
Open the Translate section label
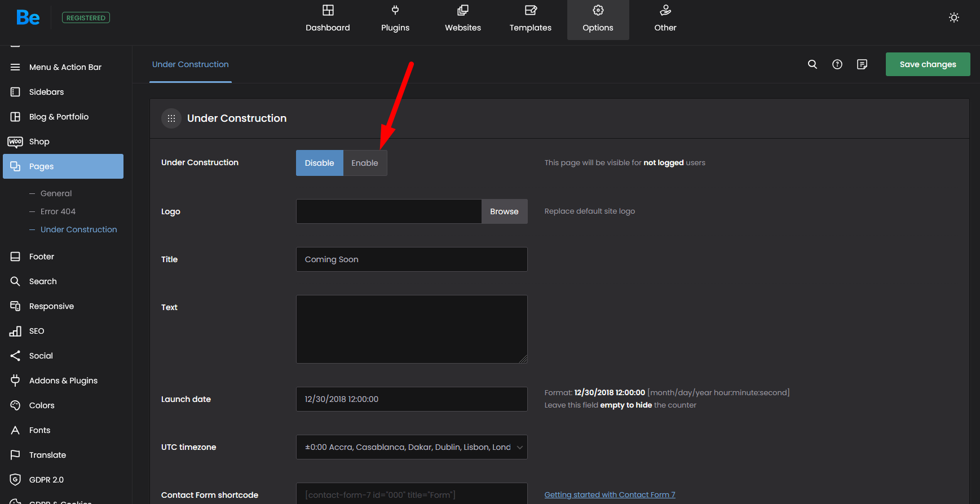point(47,455)
